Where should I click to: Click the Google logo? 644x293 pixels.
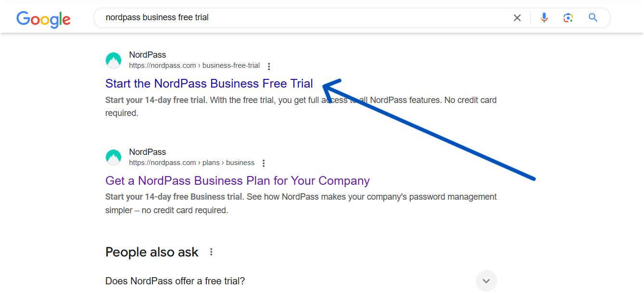43,19
